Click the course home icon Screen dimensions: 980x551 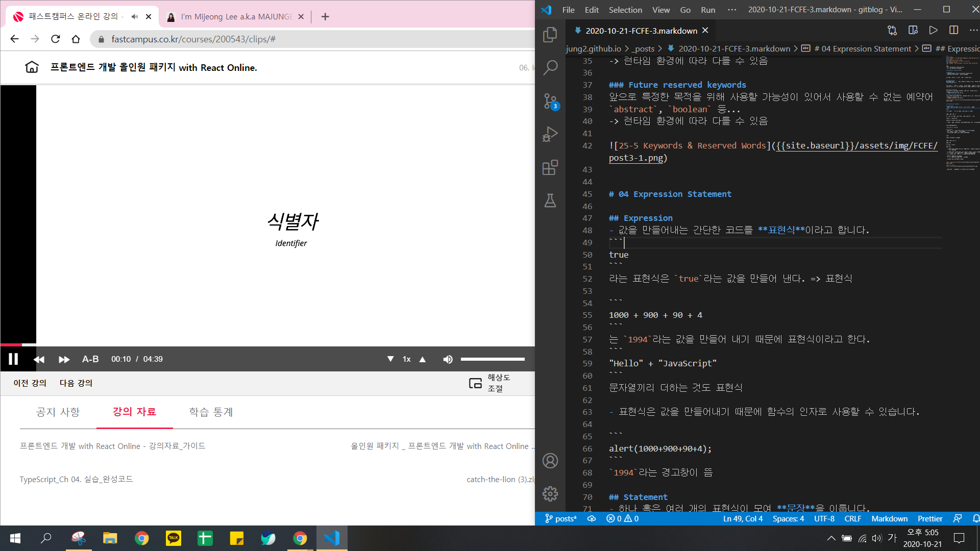(x=32, y=67)
